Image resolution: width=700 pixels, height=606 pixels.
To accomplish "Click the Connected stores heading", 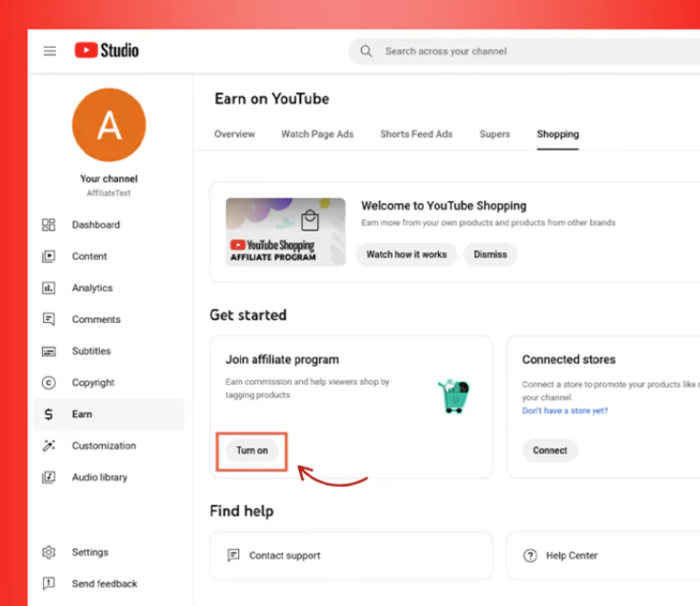I will pyautogui.click(x=569, y=360).
